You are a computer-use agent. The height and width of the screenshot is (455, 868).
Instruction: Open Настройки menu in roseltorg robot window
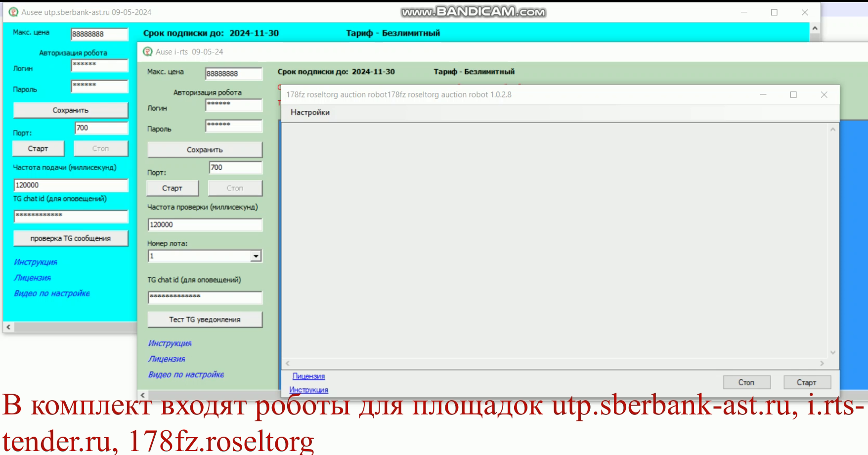coord(310,112)
